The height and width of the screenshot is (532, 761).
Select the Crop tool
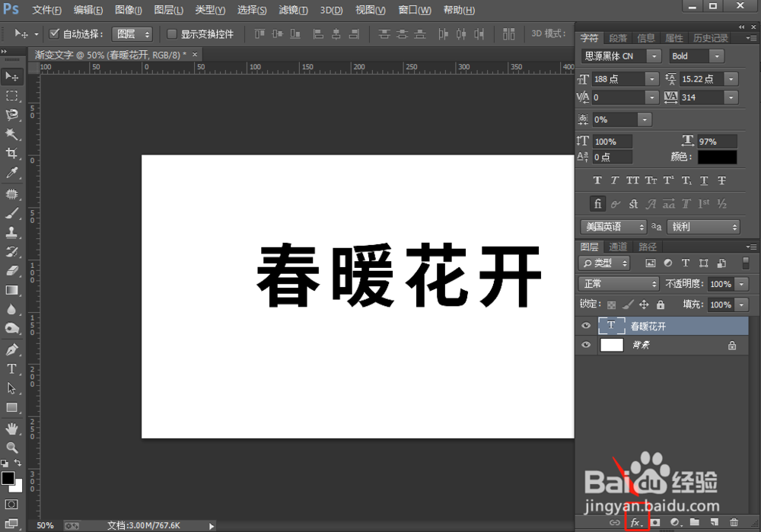[11, 154]
